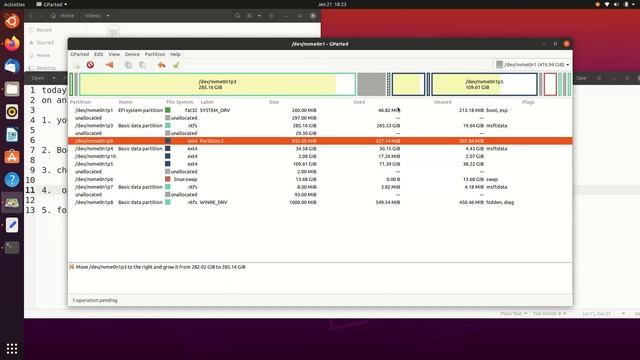The image size is (640, 360).
Task: Open the GParted app menu in top bar
Action: (x=52, y=4)
